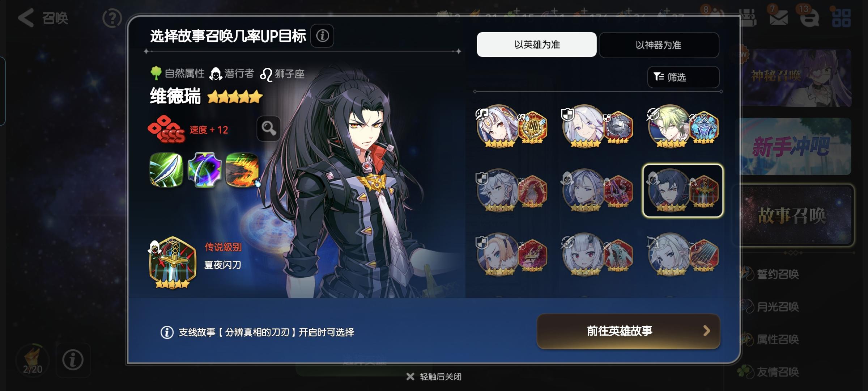Select the green blade skill icon
Image resolution: width=868 pixels, height=391 pixels.
point(166,170)
